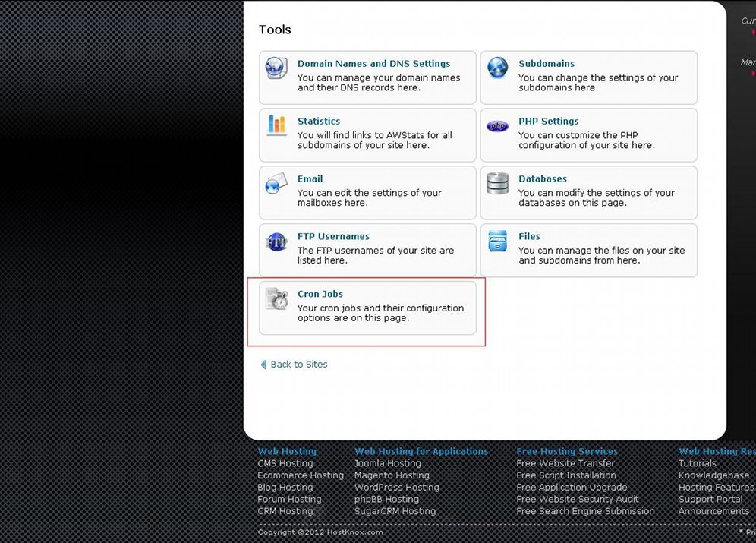Open Free Search Engine Submission link
This screenshot has height=543, width=756.
point(585,511)
